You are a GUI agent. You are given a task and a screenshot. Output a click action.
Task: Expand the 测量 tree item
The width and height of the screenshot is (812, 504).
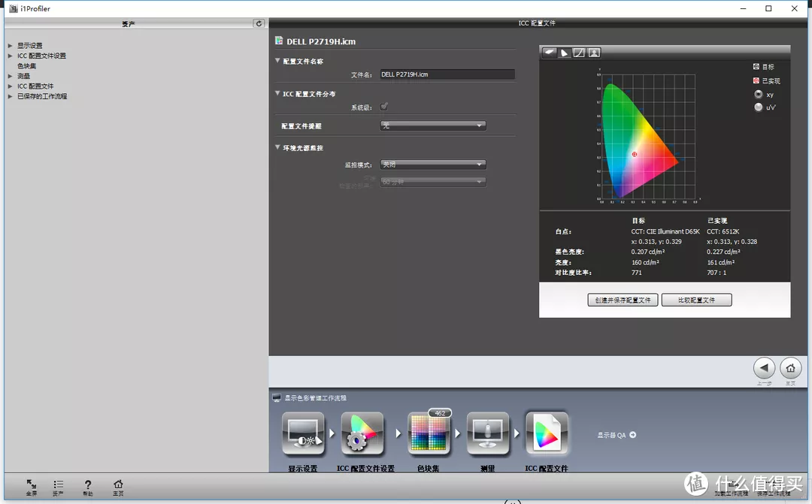[10, 76]
